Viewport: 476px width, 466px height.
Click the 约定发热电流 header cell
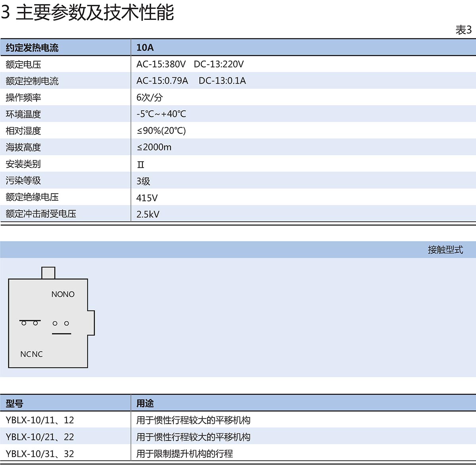point(32,48)
